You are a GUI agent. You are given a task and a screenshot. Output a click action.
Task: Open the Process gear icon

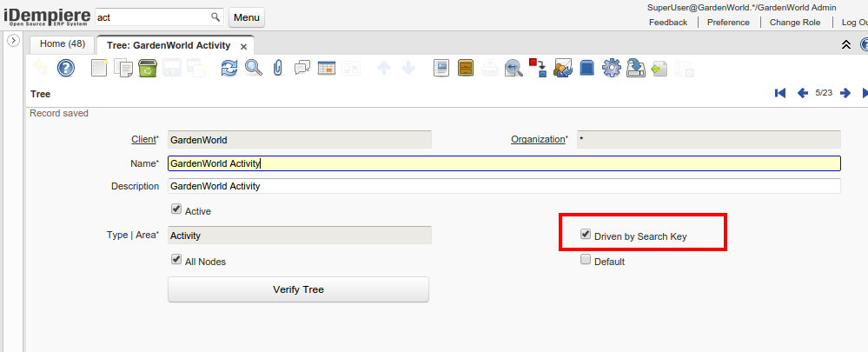(x=611, y=68)
